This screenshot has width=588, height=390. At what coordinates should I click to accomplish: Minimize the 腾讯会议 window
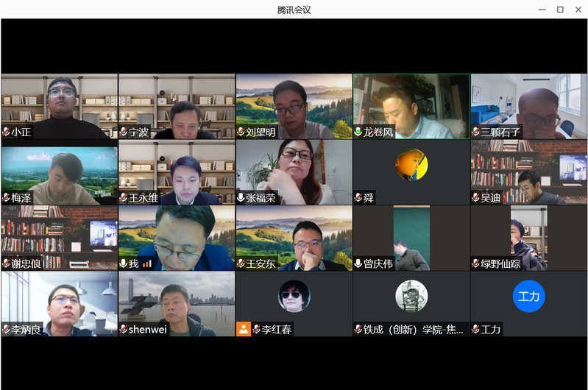click(x=541, y=10)
